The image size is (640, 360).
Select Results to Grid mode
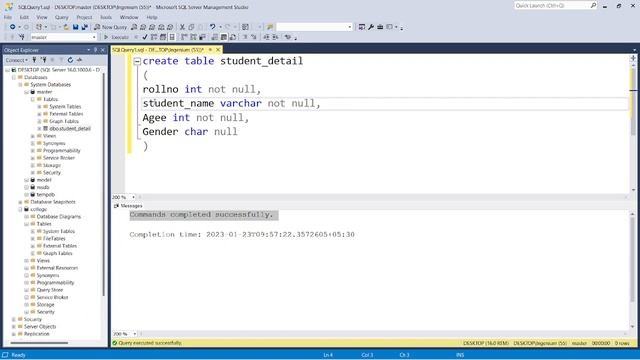tap(224, 37)
